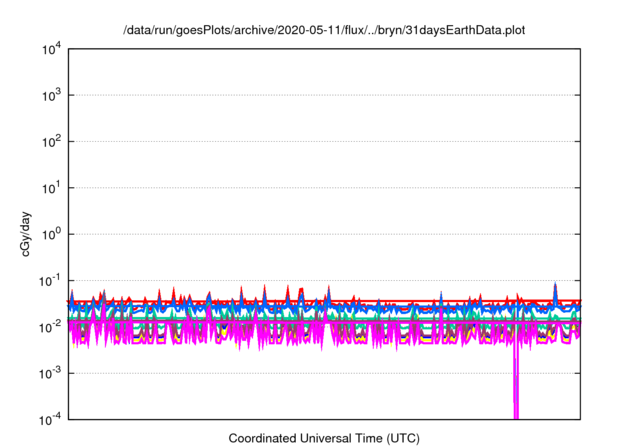Screen dimensions: 640x448
Task: Click the 10^3 y-axis tick label
Action: 52,96
